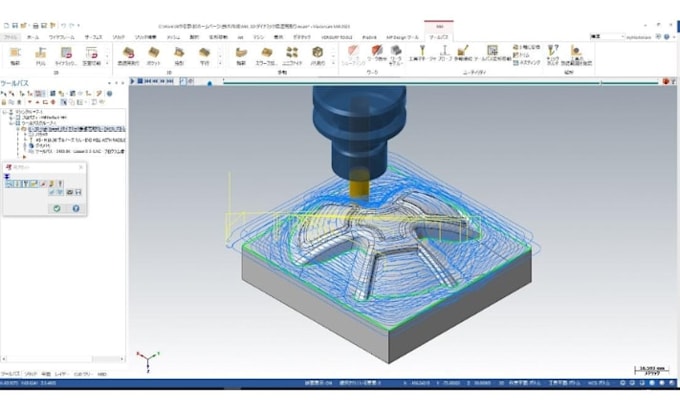Toggle trace mode on the backplot playback bar
This screenshot has height=411, width=680.
(183, 81)
